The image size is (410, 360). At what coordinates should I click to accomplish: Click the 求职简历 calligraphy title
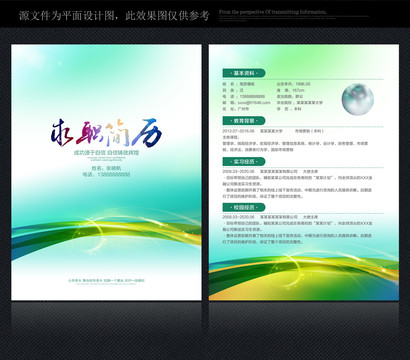click(106, 133)
